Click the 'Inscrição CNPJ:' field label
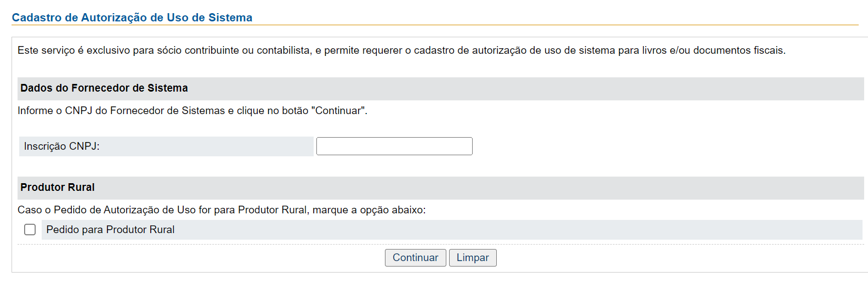 coord(62,146)
